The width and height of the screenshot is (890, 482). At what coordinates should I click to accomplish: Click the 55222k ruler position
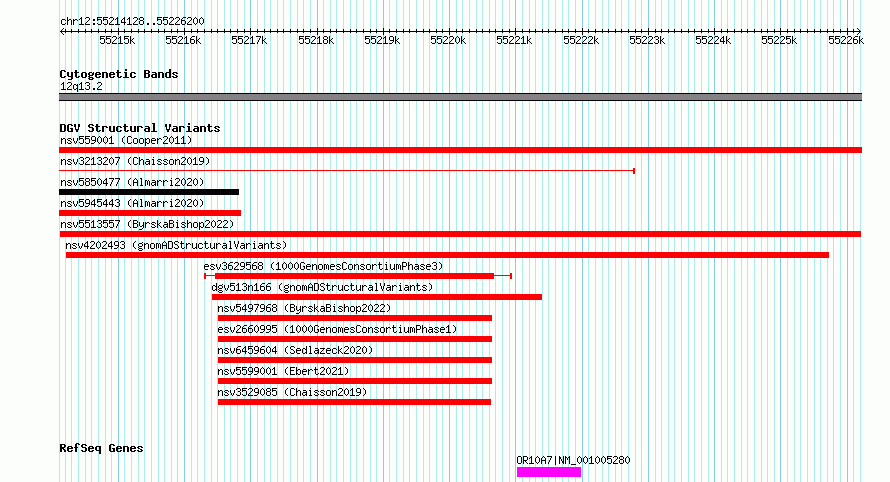581,40
